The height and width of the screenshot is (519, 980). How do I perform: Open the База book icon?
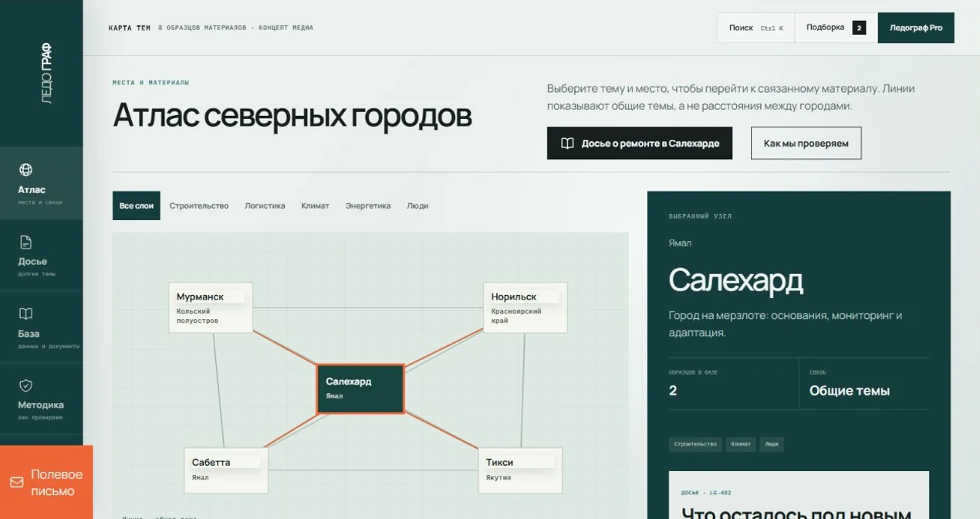(25, 314)
